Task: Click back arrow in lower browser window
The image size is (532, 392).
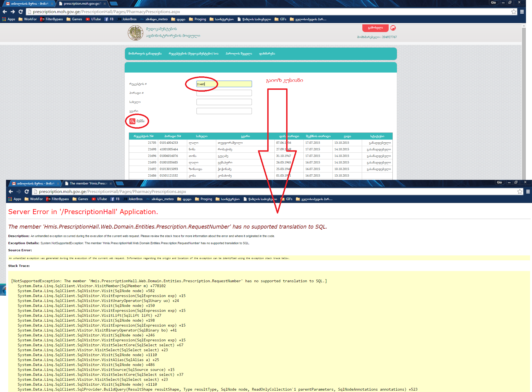Action: pyautogui.click(x=11, y=192)
